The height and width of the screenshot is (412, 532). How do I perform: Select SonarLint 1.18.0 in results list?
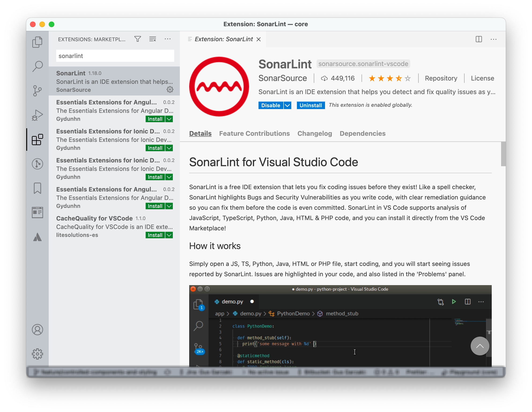pyautogui.click(x=114, y=81)
